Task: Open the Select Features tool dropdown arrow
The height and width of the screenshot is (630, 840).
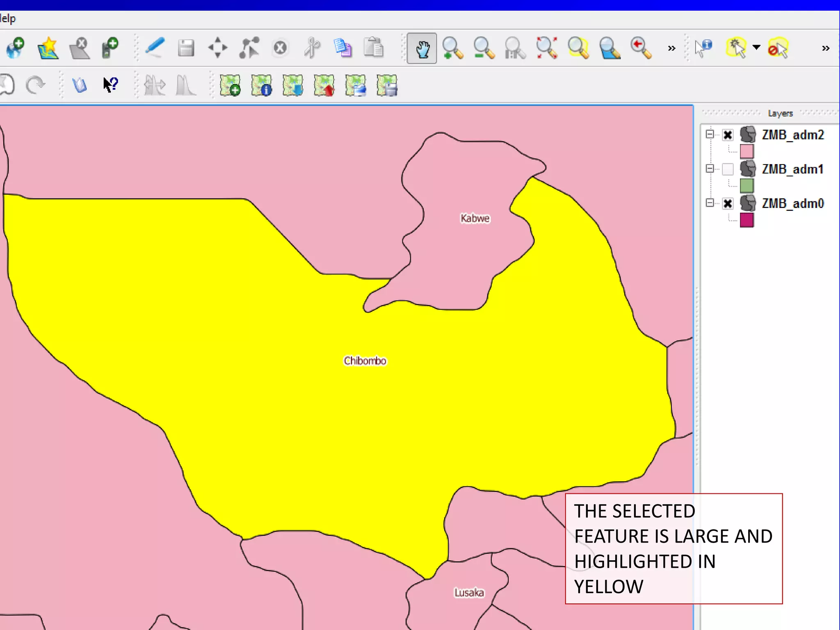Action: click(x=757, y=48)
